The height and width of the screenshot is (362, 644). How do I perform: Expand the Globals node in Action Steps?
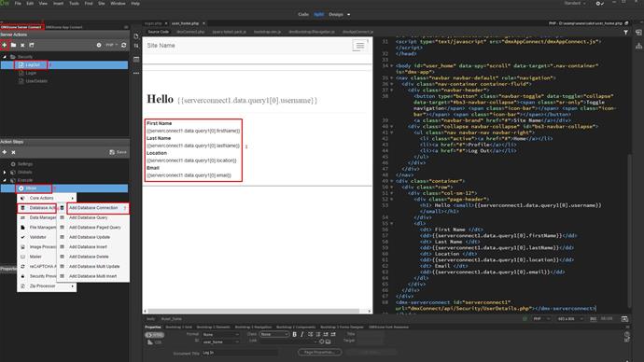[5, 172]
